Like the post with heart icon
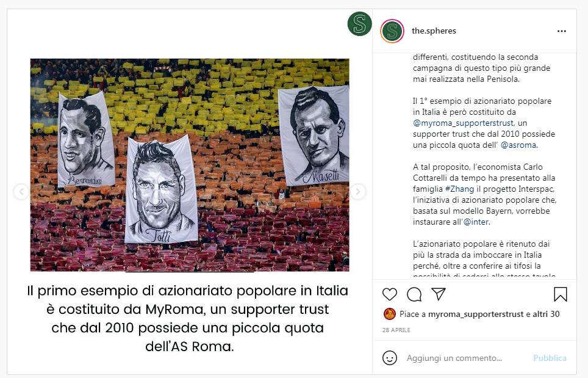Image resolution: width=588 pixels, height=378 pixels. pyautogui.click(x=390, y=294)
